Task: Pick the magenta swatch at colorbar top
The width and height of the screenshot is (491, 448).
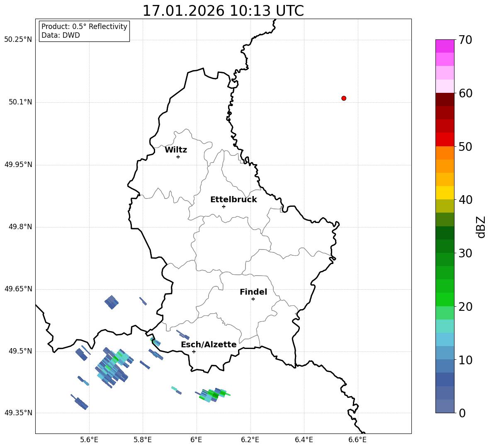Action: 445,46
